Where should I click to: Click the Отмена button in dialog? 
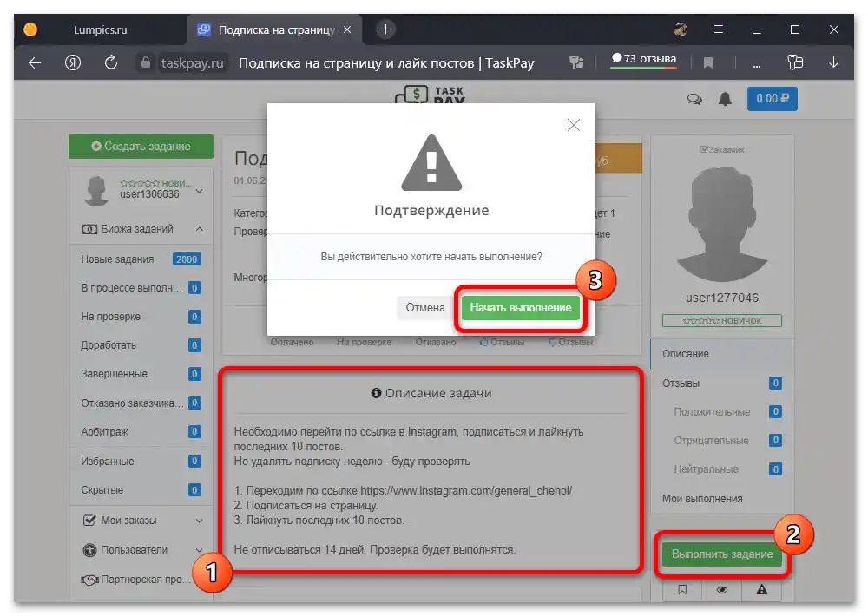(425, 308)
